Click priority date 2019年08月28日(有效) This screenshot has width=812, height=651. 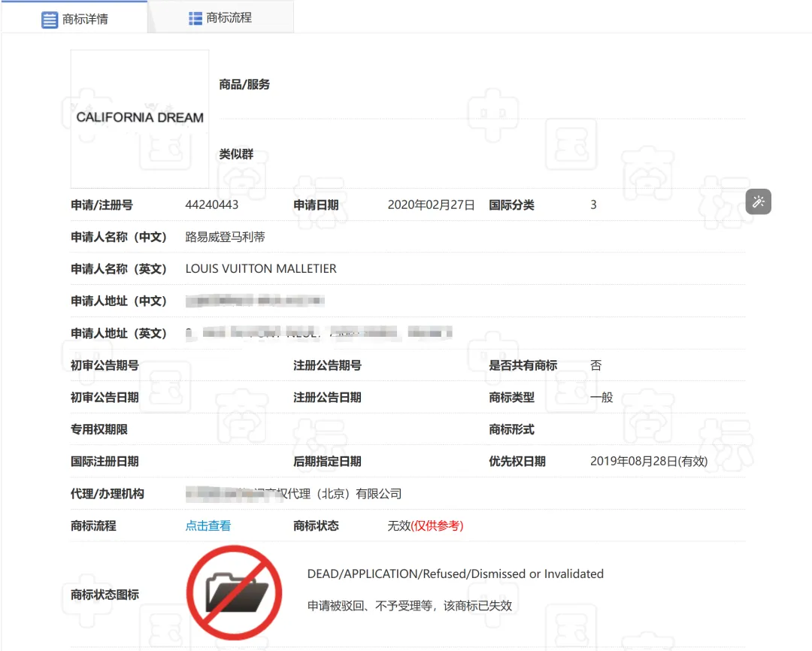[x=649, y=462]
